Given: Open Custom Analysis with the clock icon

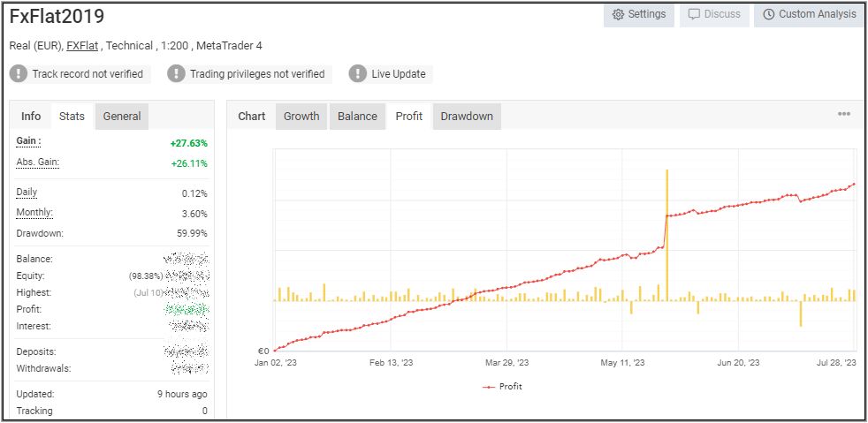Looking at the screenshot, I should click(769, 15).
